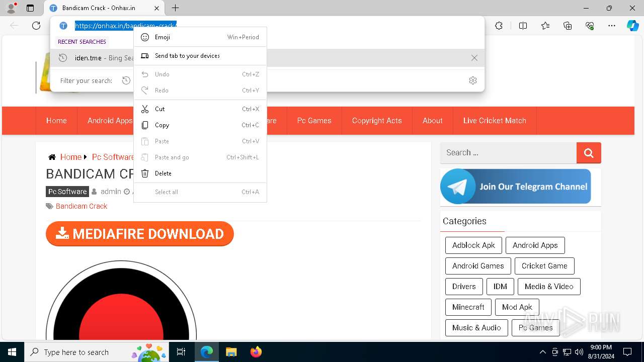Open the tab actions menu icon
The image size is (644, 362).
click(30, 8)
